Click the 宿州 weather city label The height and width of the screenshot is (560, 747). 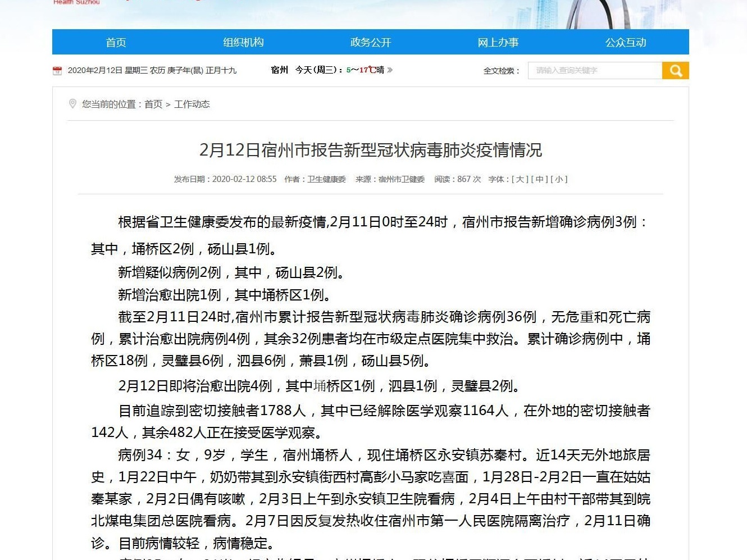pos(279,70)
